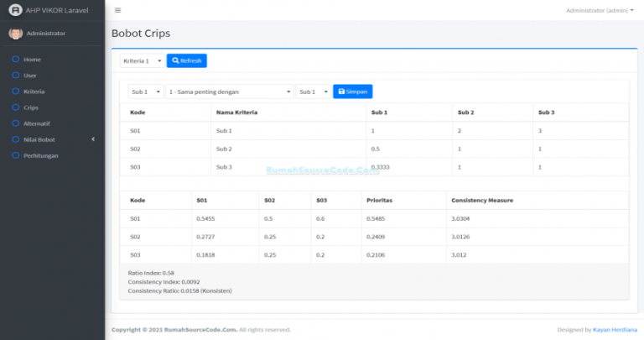Screen dimensions: 644x340
Task: Click the circle icon beside Alternatif
Action: (x=16, y=123)
